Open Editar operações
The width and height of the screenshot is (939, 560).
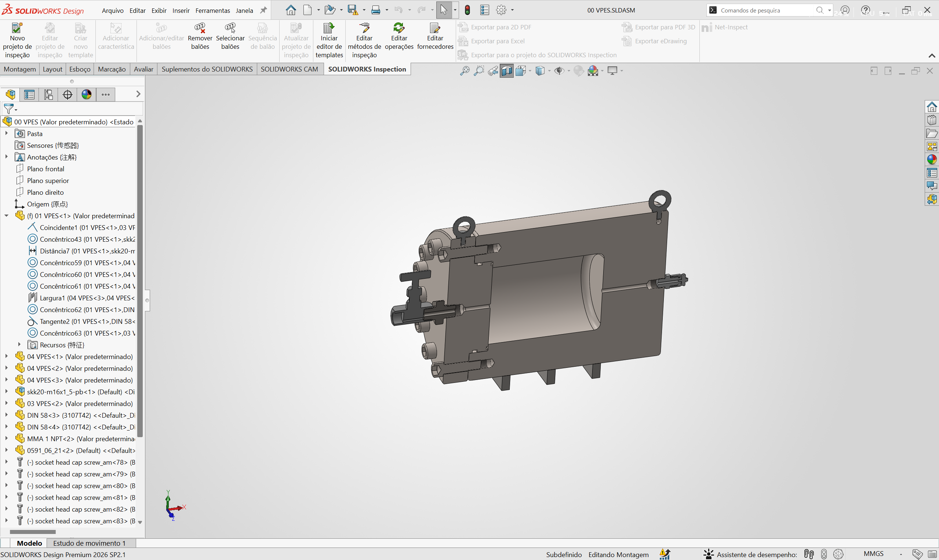[x=399, y=37]
